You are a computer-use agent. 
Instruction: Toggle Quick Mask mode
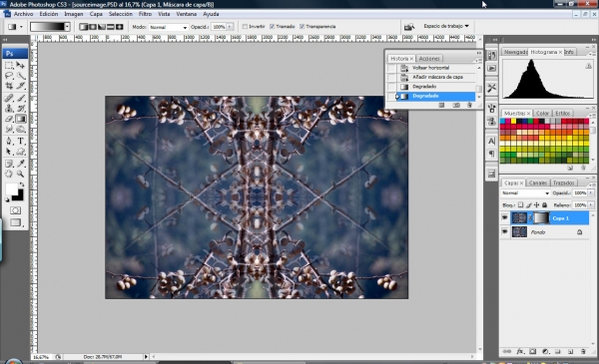click(15, 210)
